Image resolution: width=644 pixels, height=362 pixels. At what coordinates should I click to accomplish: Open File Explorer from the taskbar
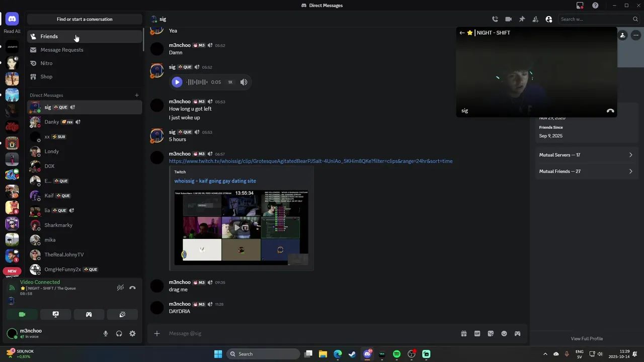point(323,354)
